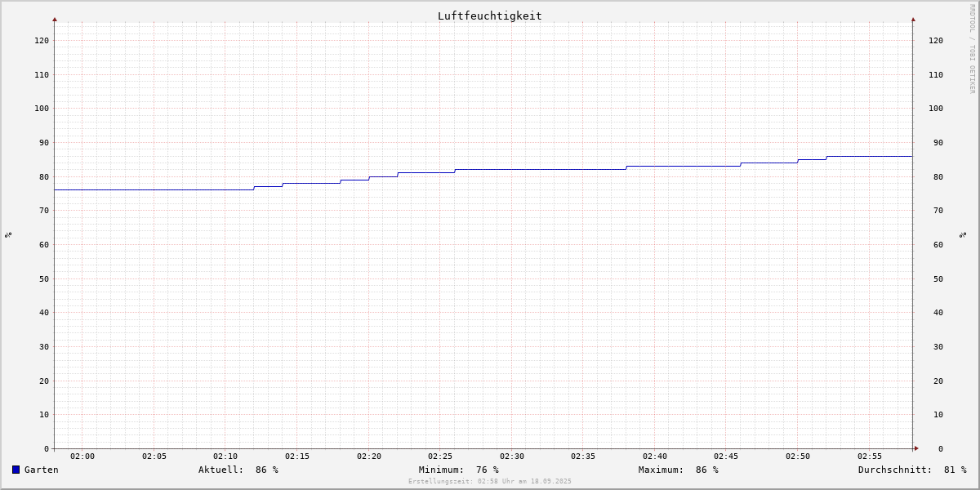Click the 70 label on left y-axis

coord(44,210)
